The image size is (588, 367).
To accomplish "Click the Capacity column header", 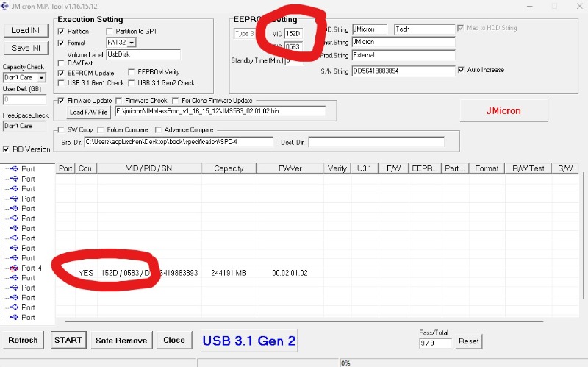I will [x=229, y=168].
